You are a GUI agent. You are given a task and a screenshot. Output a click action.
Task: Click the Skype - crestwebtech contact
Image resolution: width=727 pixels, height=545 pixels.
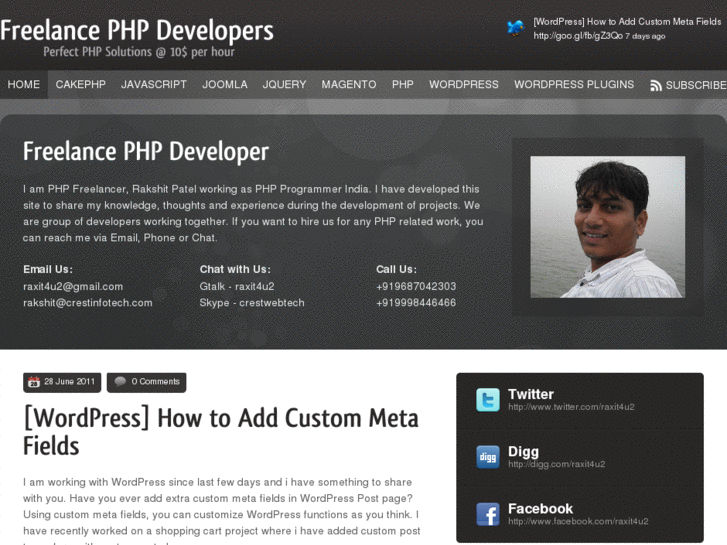click(252, 303)
